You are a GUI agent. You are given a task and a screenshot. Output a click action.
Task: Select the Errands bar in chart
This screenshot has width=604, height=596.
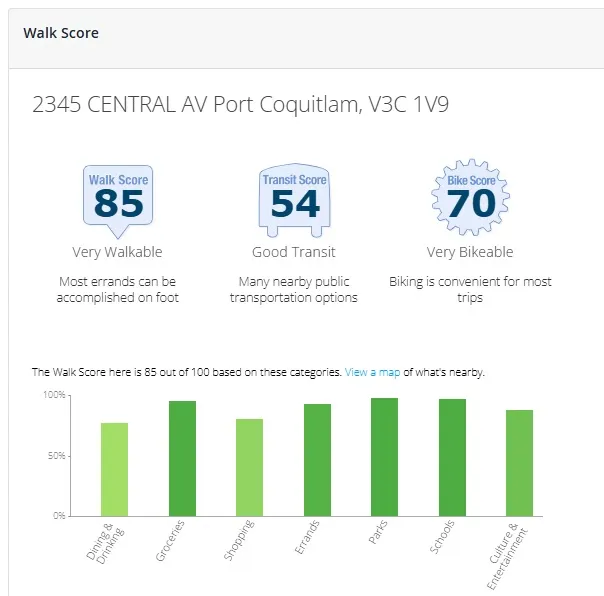tap(317, 460)
